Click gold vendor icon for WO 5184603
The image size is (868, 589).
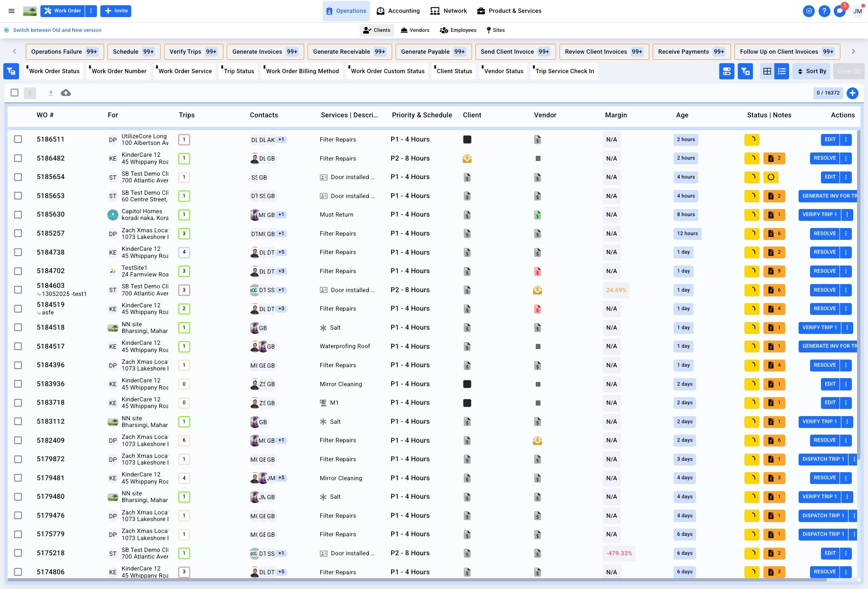click(x=538, y=290)
